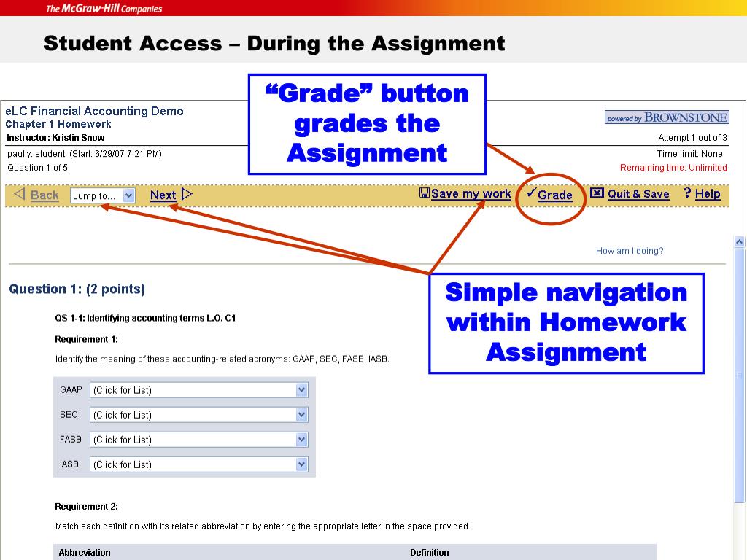Expand the SEC answer list dropdown

click(x=198, y=415)
